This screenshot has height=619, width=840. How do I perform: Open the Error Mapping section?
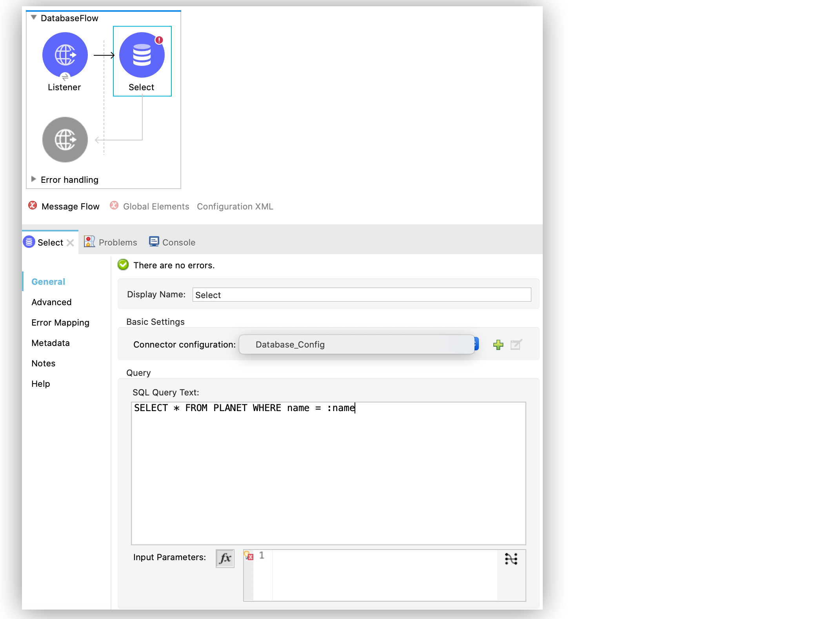pos(60,322)
